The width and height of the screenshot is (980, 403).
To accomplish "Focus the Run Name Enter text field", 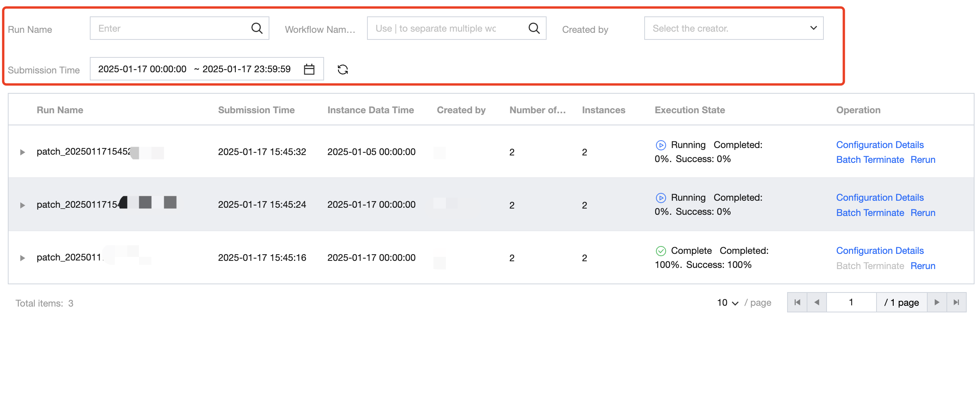I will tap(172, 28).
